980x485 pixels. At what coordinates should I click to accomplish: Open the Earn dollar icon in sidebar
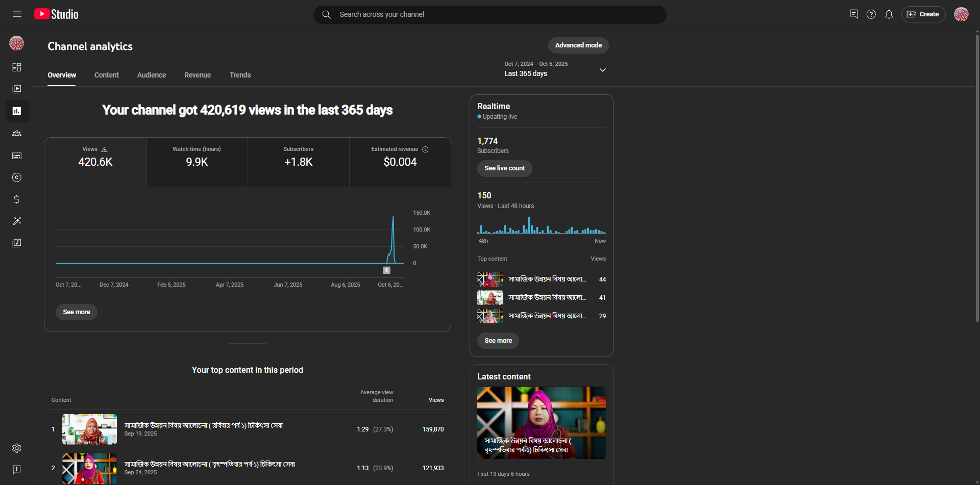[17, 199]
